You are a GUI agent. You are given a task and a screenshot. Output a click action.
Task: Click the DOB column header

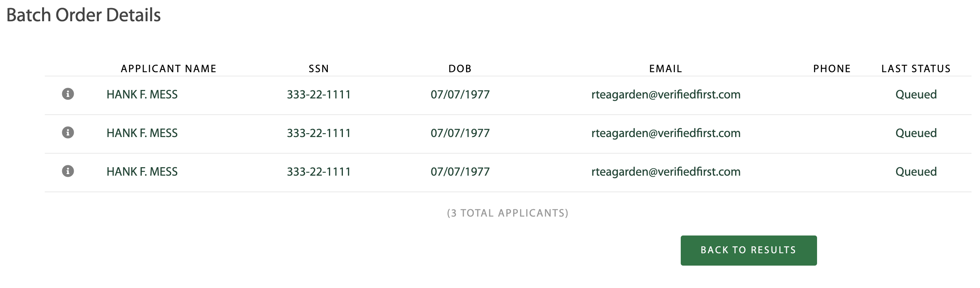click(x=460, y=69)
